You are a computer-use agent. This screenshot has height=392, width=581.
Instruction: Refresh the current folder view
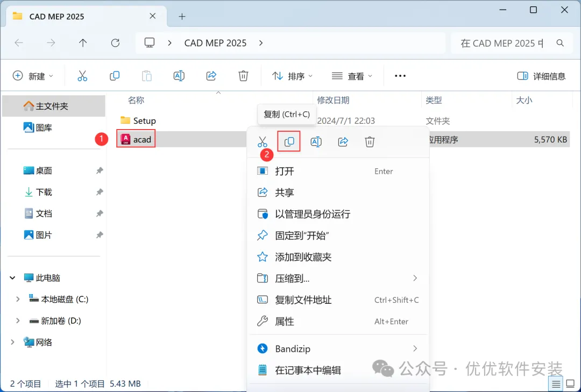coord(115,43)
